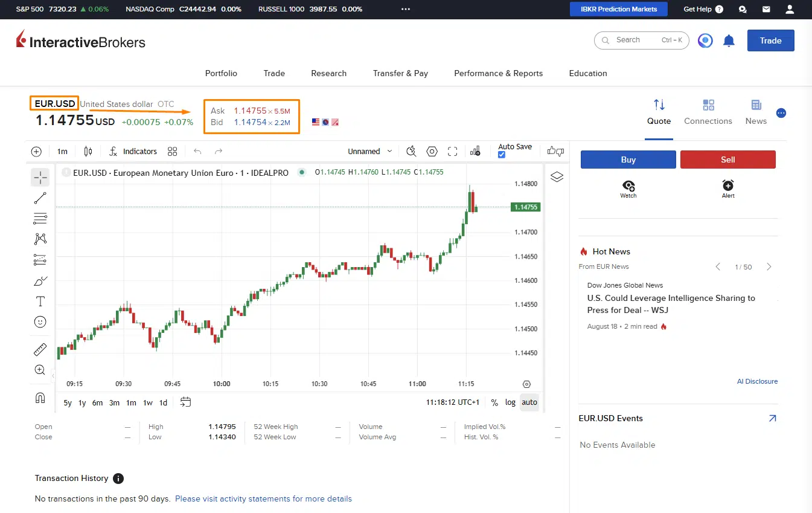Open the Performance & Reports menu
Image resolution: width=812 pixels, height=513 pixels.
pyautogui.click(x=499, y=73)
